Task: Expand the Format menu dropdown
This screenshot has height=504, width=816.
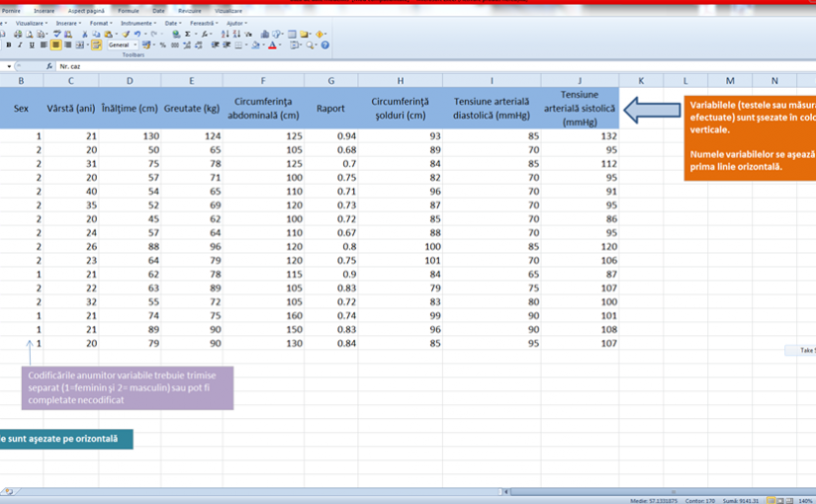Action: tap(101, 22)
